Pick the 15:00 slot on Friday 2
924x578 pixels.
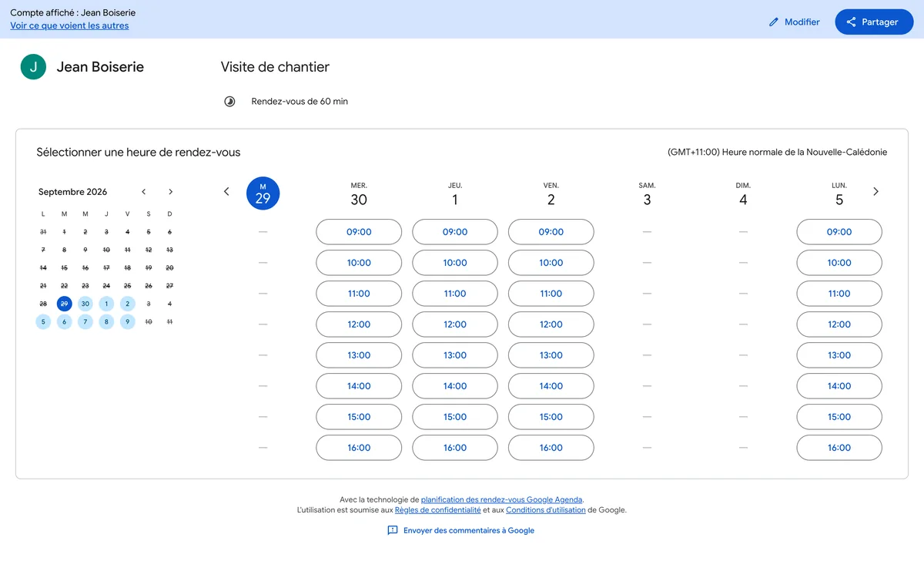[551, 417]
